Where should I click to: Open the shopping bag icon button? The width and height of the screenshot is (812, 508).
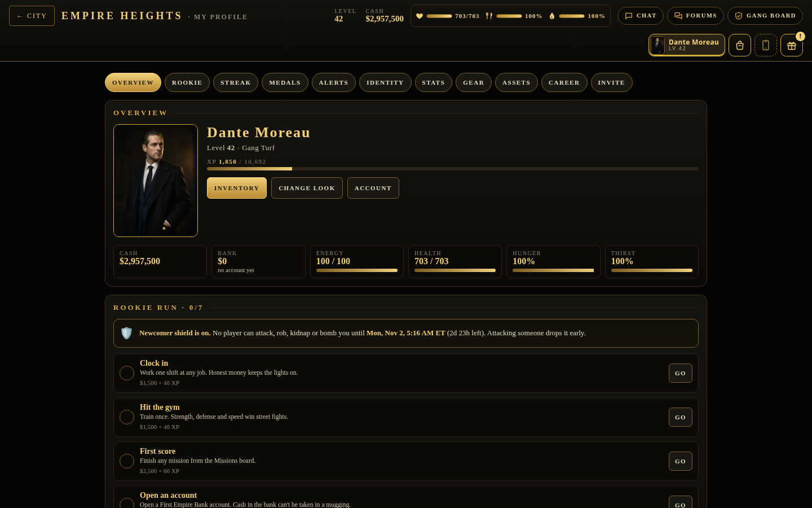click(x=740, y=45)
